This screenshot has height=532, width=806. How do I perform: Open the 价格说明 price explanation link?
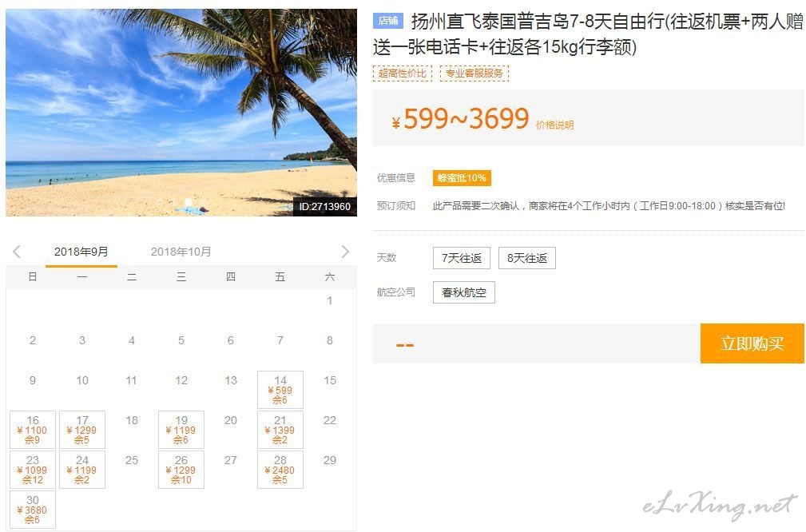click(x=554, y=125)
